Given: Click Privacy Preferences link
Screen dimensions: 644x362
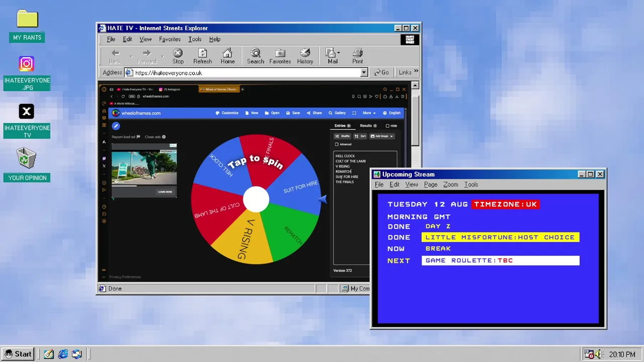Looking at the screenshot, I should (x=125, y=277).
